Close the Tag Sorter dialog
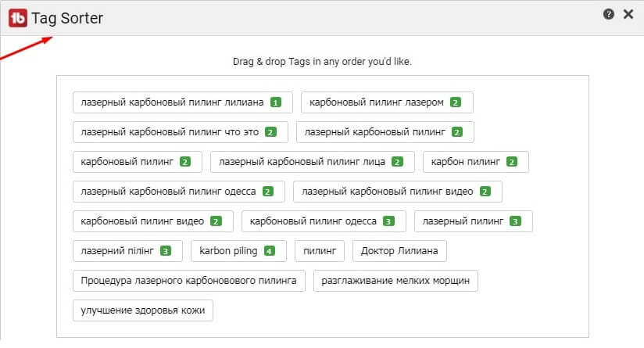 pyautogui.click(x=628, y=14)
